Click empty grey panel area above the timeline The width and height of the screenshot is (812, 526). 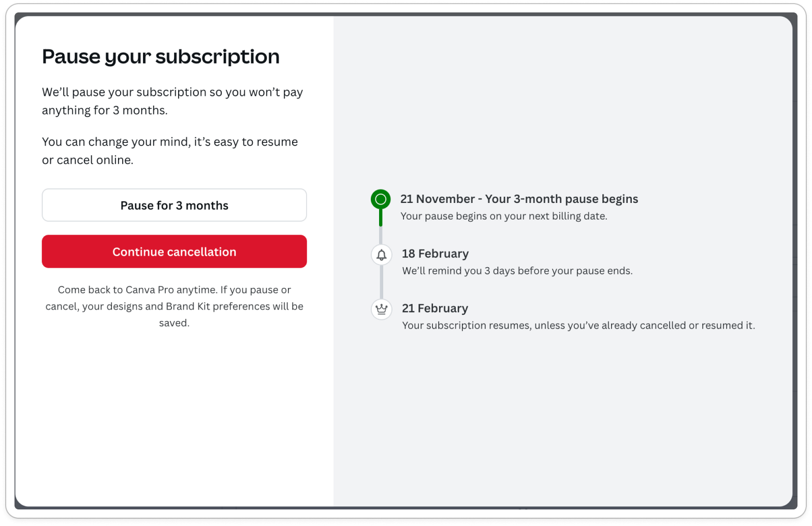click(562, 104)
